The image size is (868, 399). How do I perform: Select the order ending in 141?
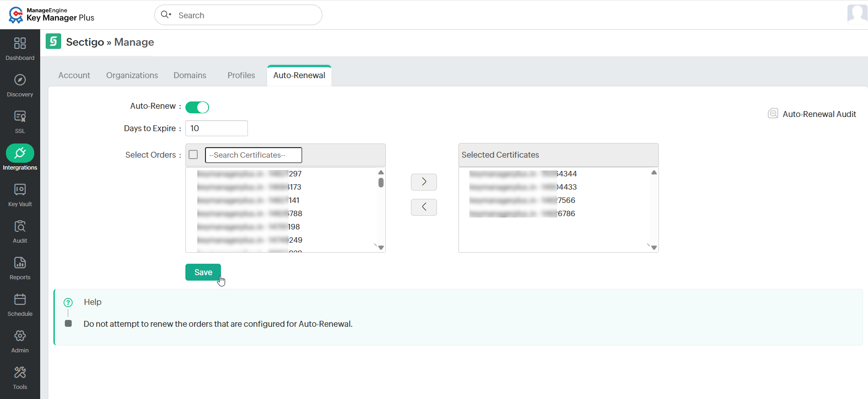pos(248,200)
